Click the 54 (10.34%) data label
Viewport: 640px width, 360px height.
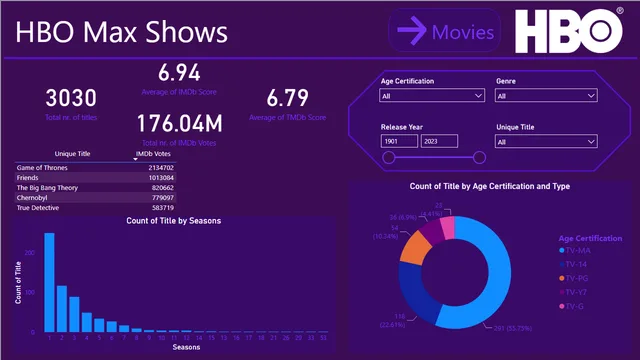pos(386,232)
